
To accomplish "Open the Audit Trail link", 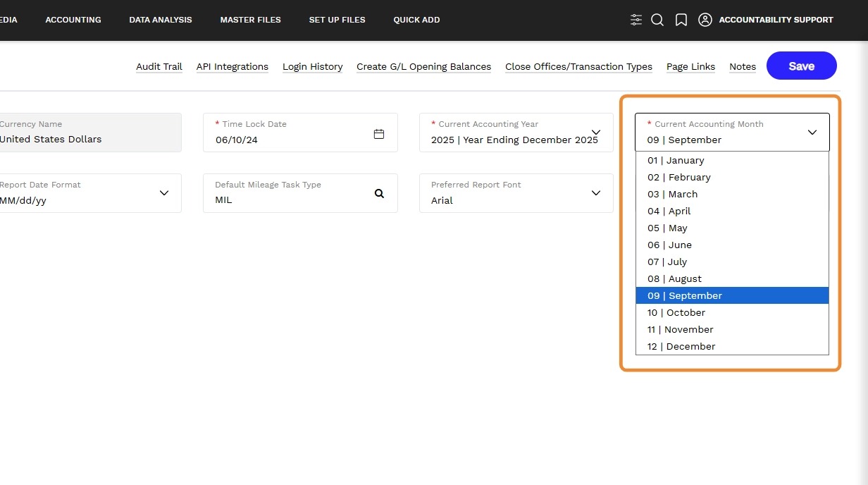I will [x=159, y=66].
